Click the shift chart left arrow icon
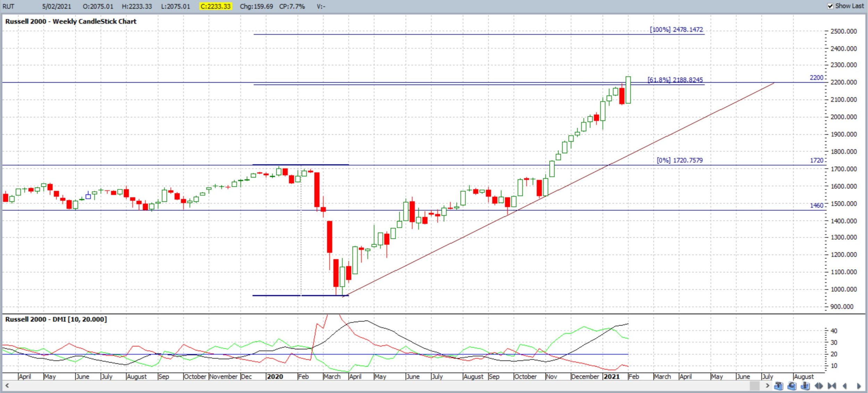 pos(844,386)
